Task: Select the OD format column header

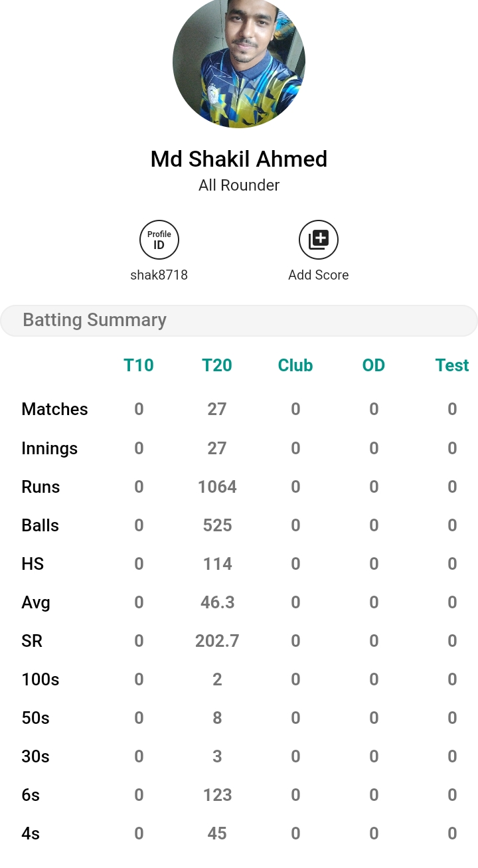Action: click(374, 365)
